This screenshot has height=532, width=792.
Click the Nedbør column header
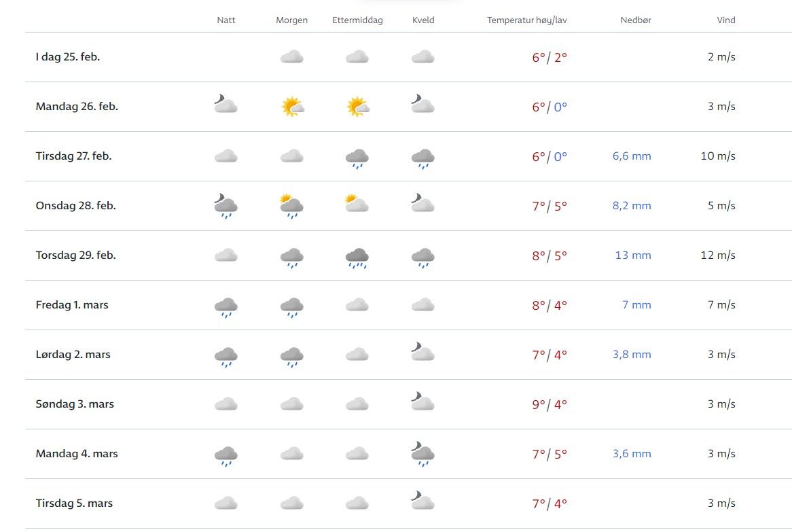[x=636, y=20]
